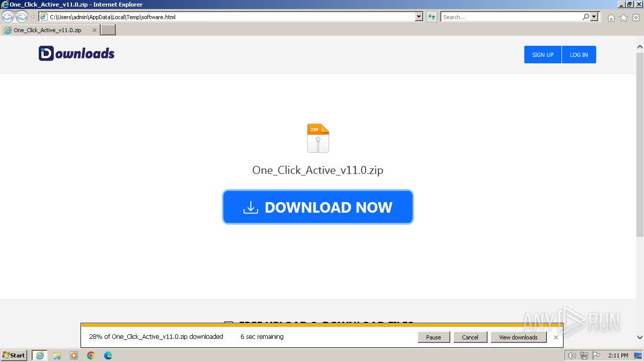
Task: Open View downloads
Action: [x=518, y=337]
